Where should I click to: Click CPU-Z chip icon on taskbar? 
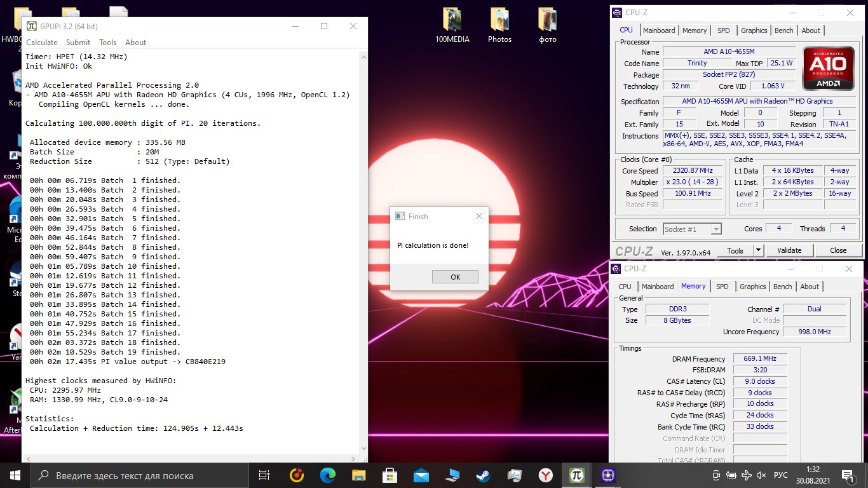(x=608, y=475)
